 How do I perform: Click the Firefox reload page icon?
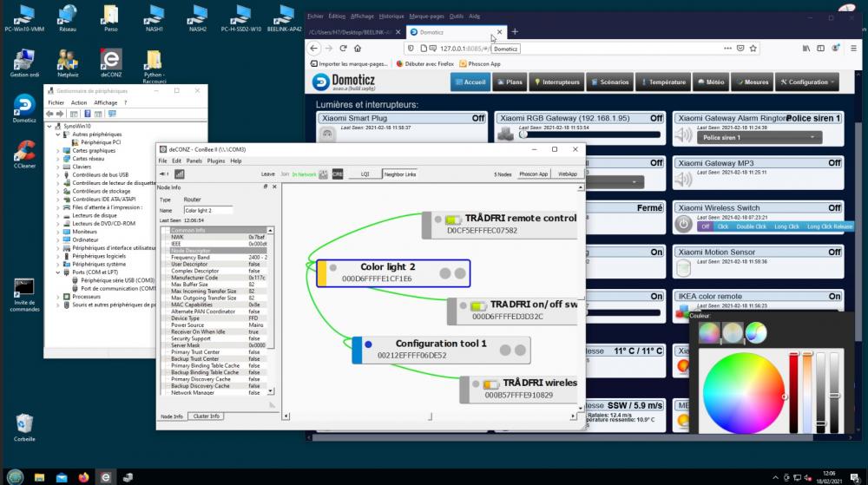coord(343,48)
